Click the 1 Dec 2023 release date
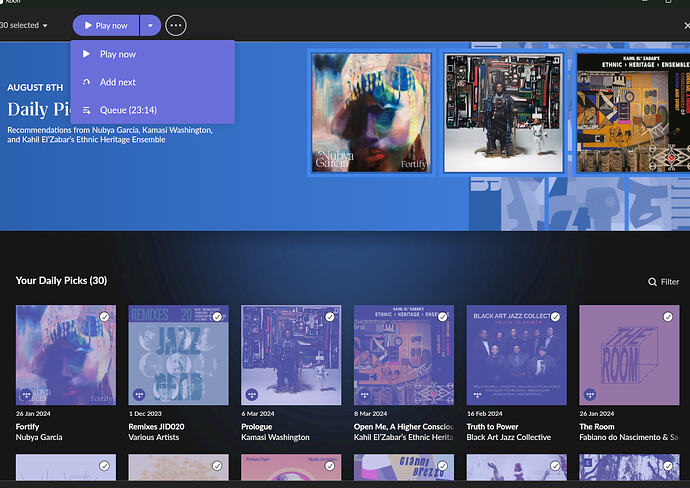This screenshot has width=690, height=488. coord(145,414)
